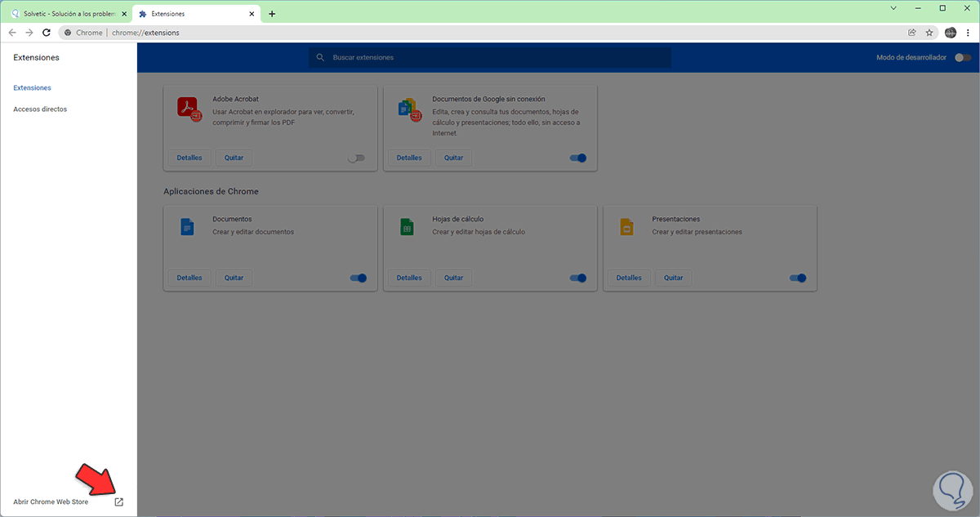Click the 'Crear y editar documentos' description
The height and width of the screenshot is (517, 980).
253,232
